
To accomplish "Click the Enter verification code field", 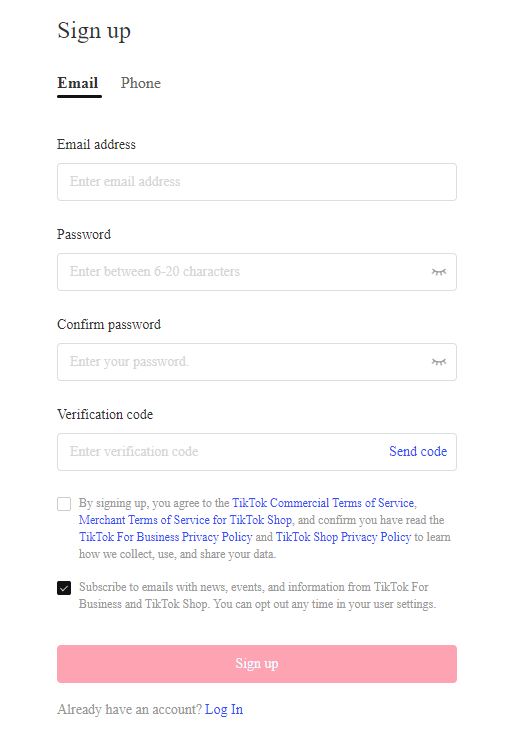I will pyautogui.click(x=221, y=452).
